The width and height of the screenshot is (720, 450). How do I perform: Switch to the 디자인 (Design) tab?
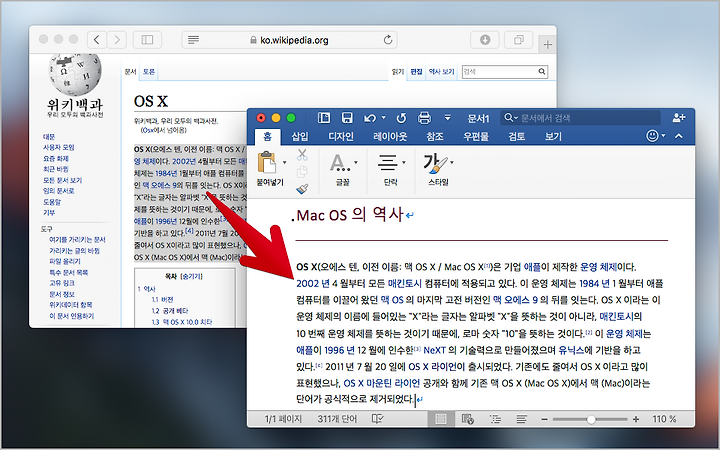[x=341, y=136]
